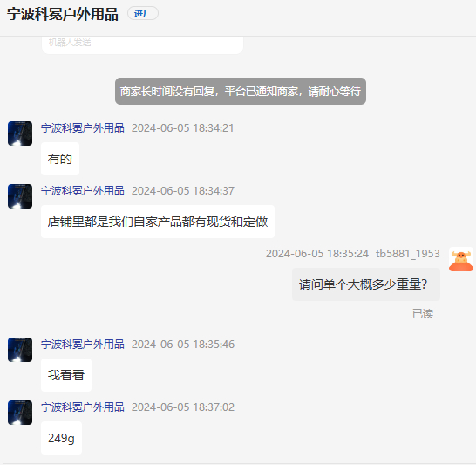Open seller name link at 18:34:37
Image resolution: width=476 pixels, height=465 pixels.
(83, 191)
